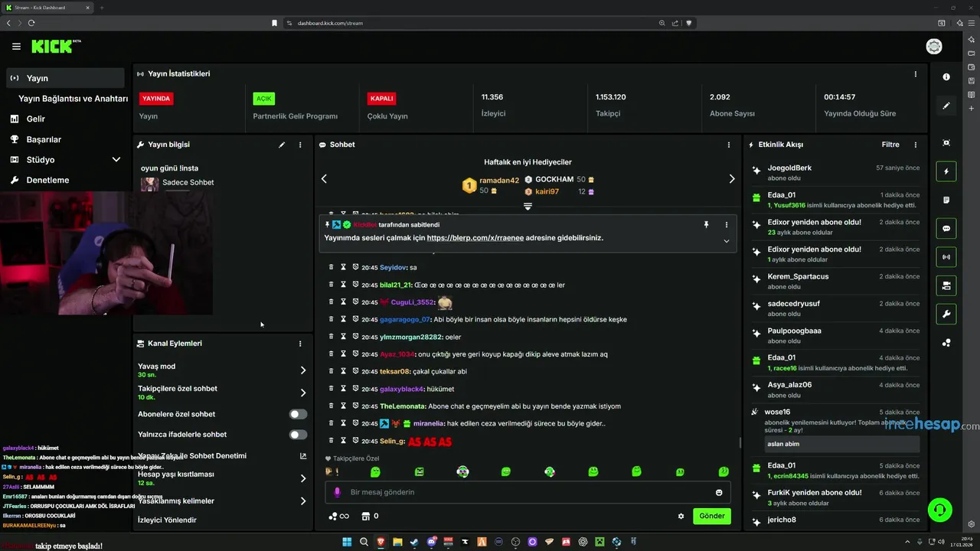Image resolution: width=980 pixels, height=551 pixels.
Task: Click username TheLemonata in chat
Action: tap(402, 406)
